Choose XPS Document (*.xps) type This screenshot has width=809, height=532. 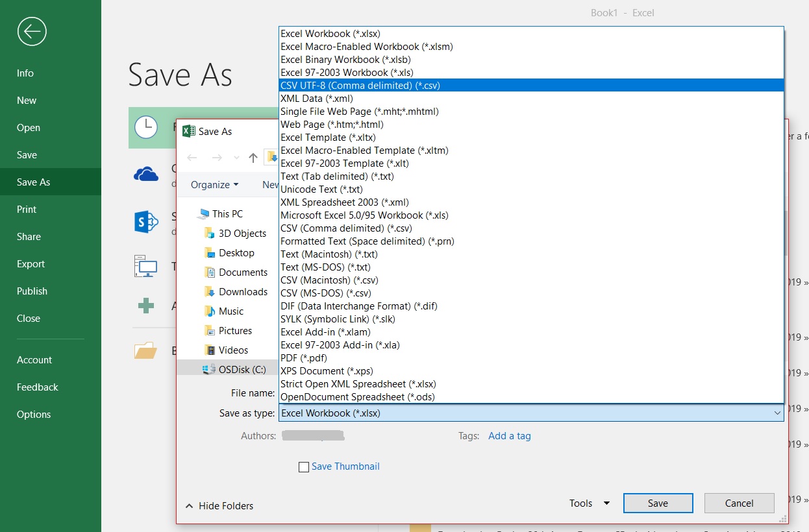point(531,370)
